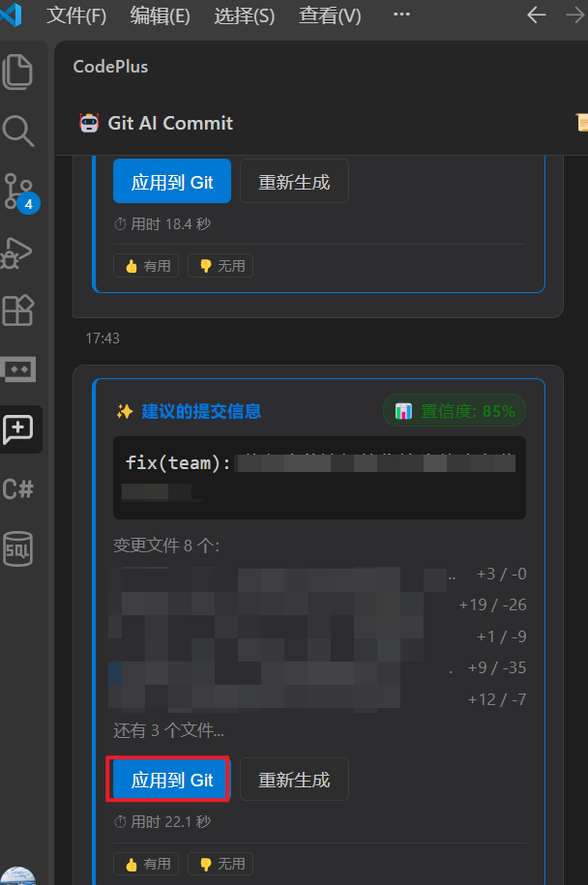Viewport: 588px width, 885px height.
Task: Open the account avatar at sidebar bottom
Action: click(x=18, y=876)
